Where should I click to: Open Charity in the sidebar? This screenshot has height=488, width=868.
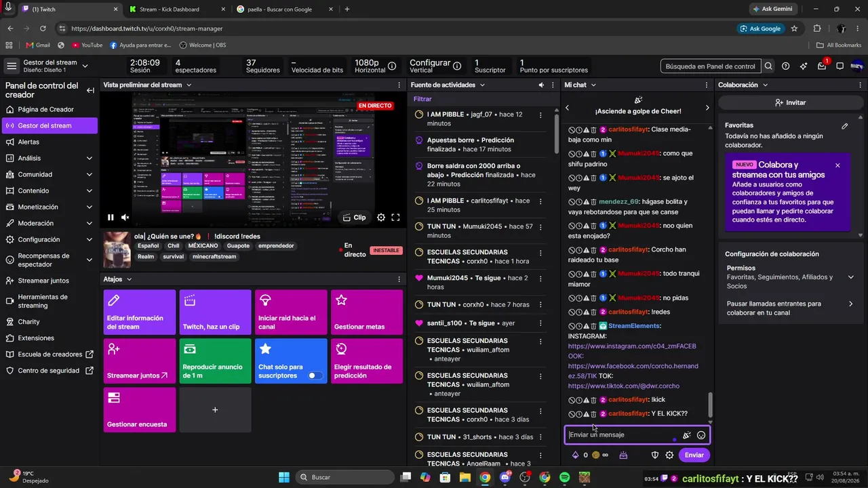point(49,322)
